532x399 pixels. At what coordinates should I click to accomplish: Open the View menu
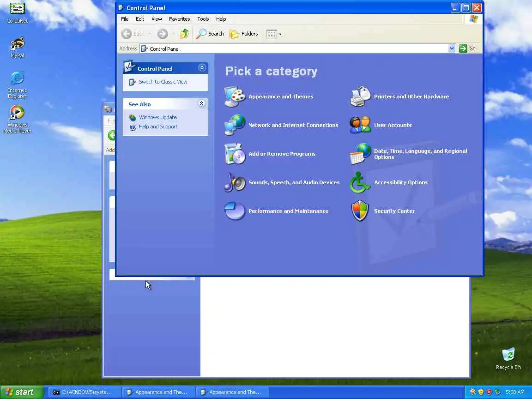tap(157, 19)
